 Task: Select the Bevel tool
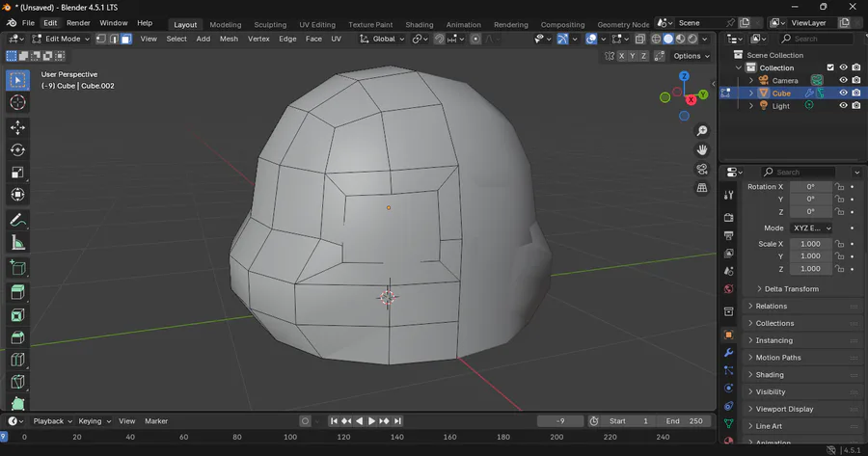pyautogui.click(x=17, y=337)
